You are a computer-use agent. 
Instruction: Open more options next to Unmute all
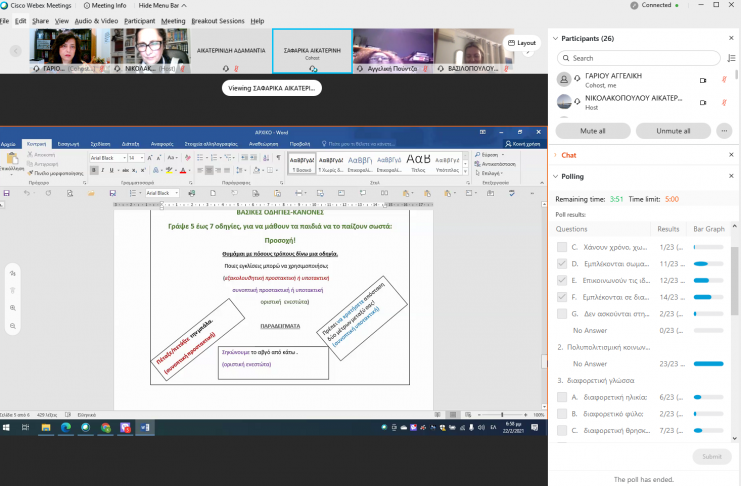(725, 130)
